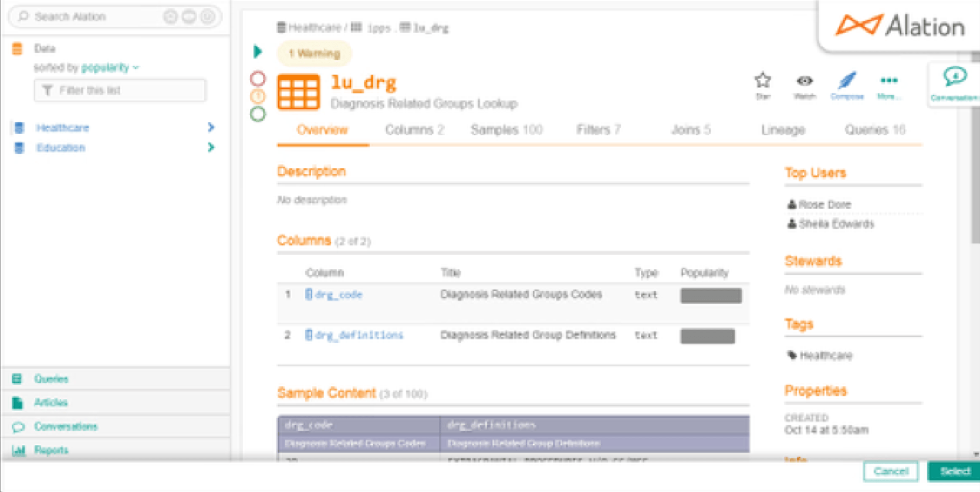The width and height of the screenshot is (980, 492).
Task: Expand the Healthcare data source
Action: pos(211,127)
